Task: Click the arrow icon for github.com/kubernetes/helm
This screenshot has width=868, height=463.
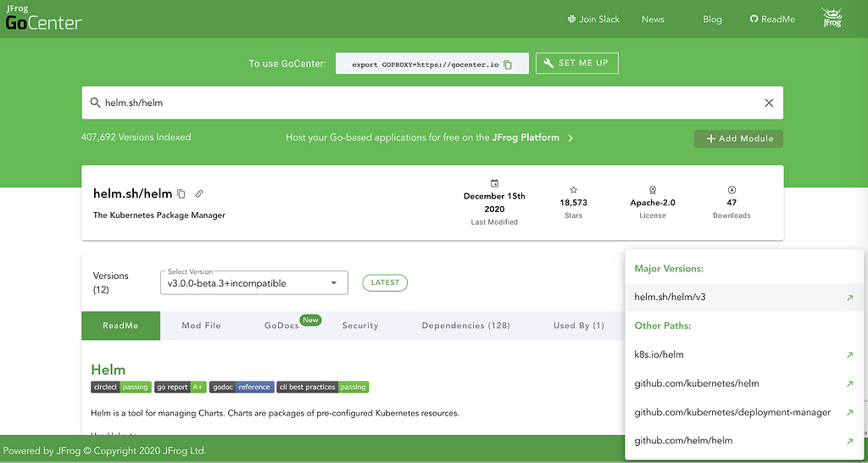Action: pyautogui.click(x=849, y=384)
